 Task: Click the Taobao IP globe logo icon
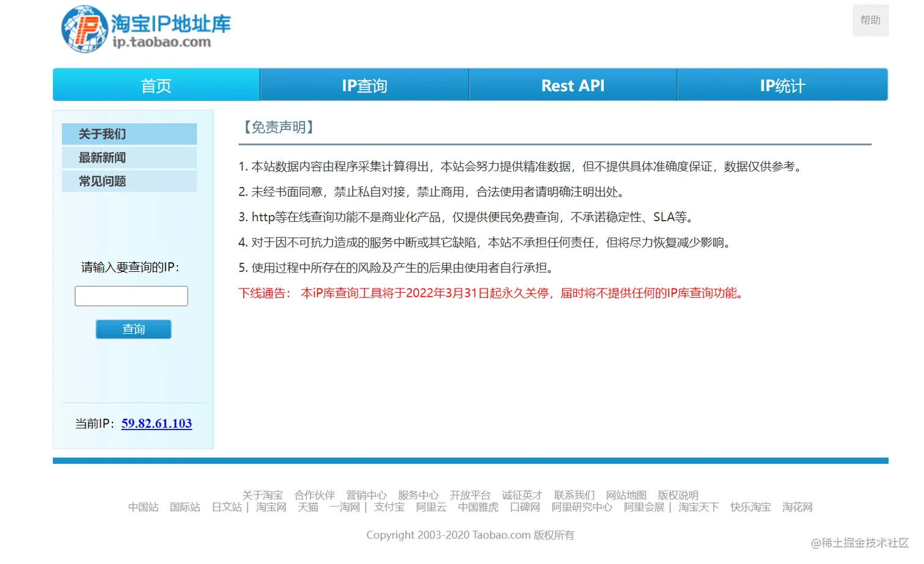[x=85, y=29]
